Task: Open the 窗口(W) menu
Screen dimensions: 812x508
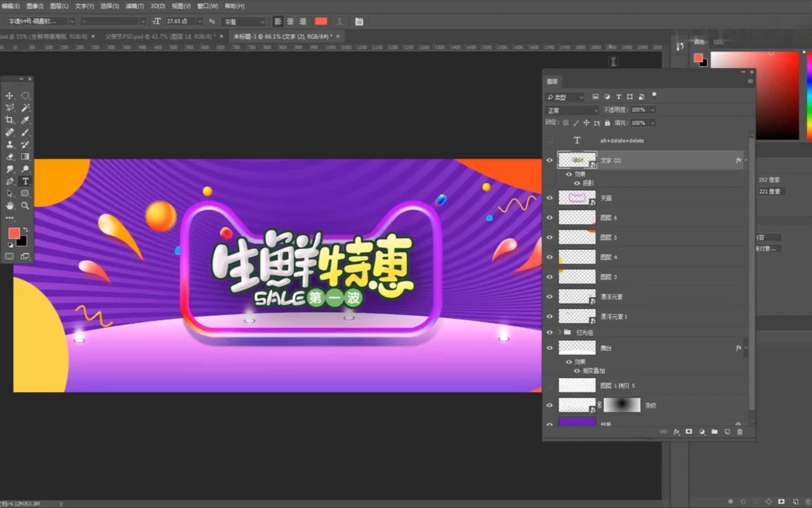Action: pos(207,6)
